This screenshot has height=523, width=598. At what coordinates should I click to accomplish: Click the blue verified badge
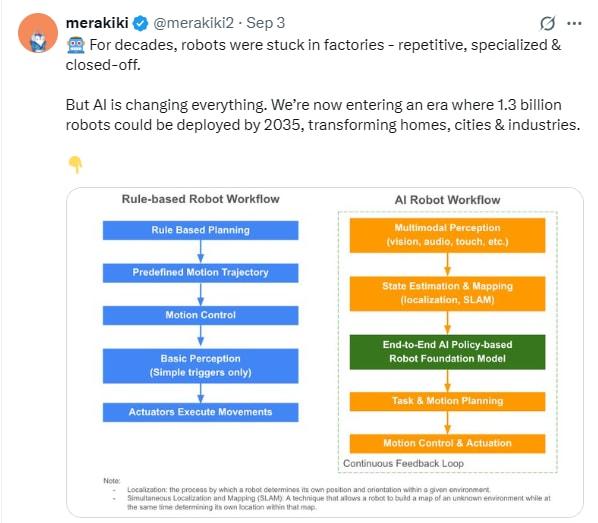click(x=140, y=24)
